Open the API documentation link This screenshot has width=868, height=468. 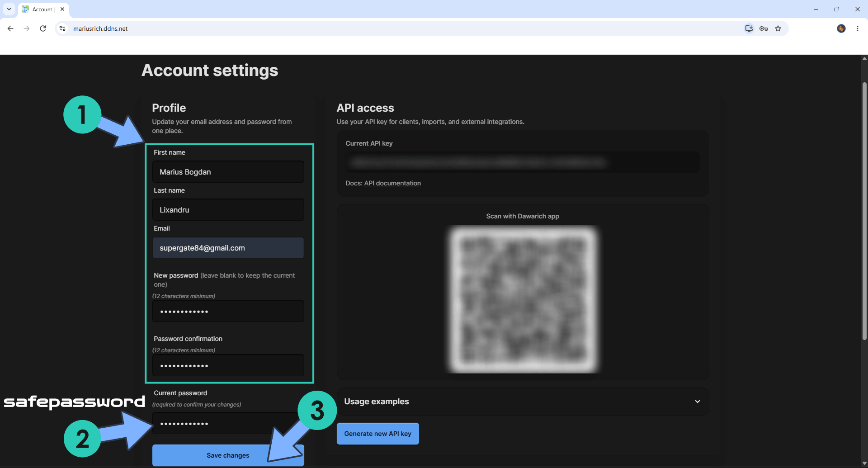coord(392,183)
